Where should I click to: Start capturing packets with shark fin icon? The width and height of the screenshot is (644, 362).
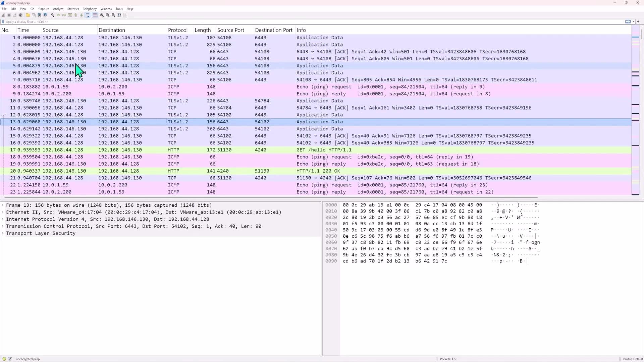point(3,15)
